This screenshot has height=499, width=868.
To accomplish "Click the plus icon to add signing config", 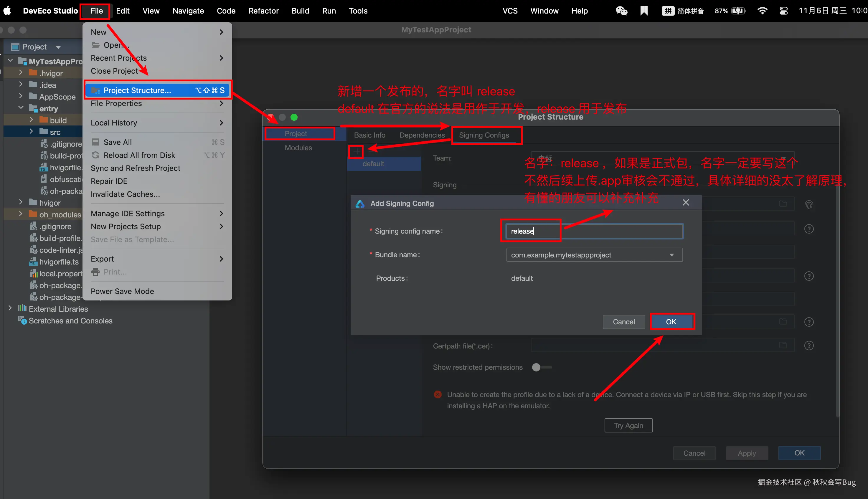I will (x=357, y=151).
